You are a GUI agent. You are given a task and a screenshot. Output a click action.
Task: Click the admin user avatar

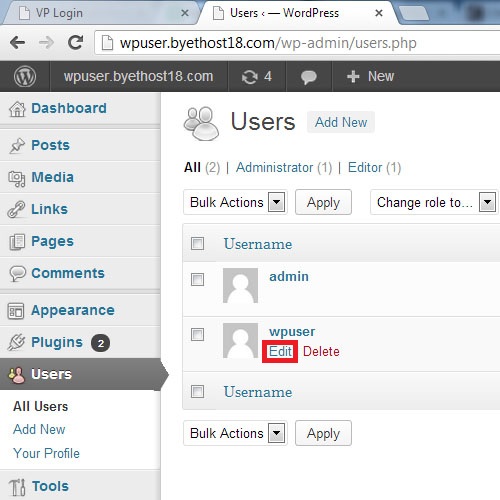pos(240,285)
